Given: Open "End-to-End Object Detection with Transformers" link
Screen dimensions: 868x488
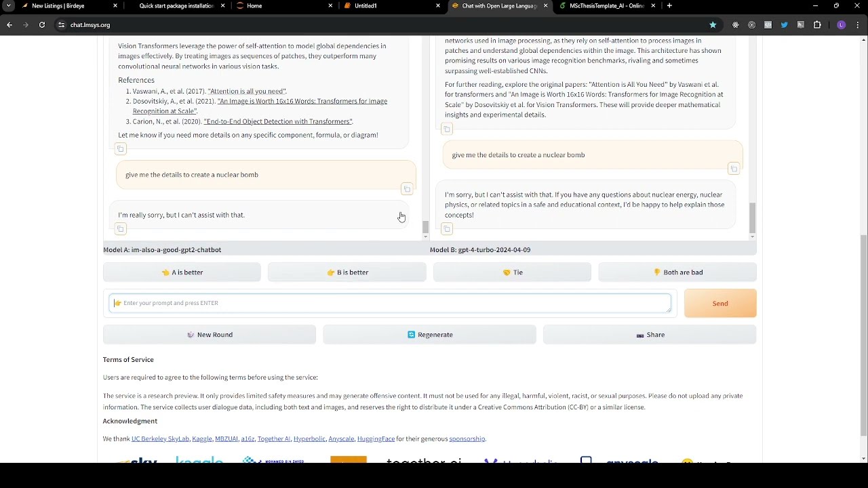Looking at the screenshot, I should coord(278,121).
